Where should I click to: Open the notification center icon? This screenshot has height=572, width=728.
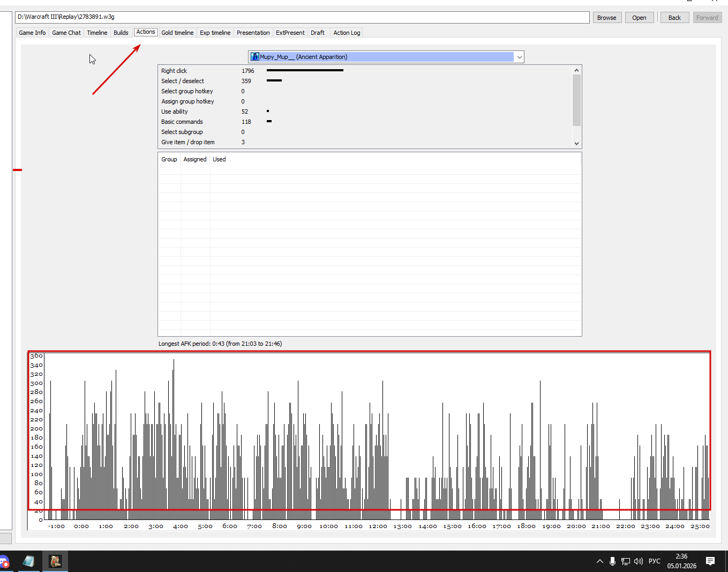[x=710, y=561]
